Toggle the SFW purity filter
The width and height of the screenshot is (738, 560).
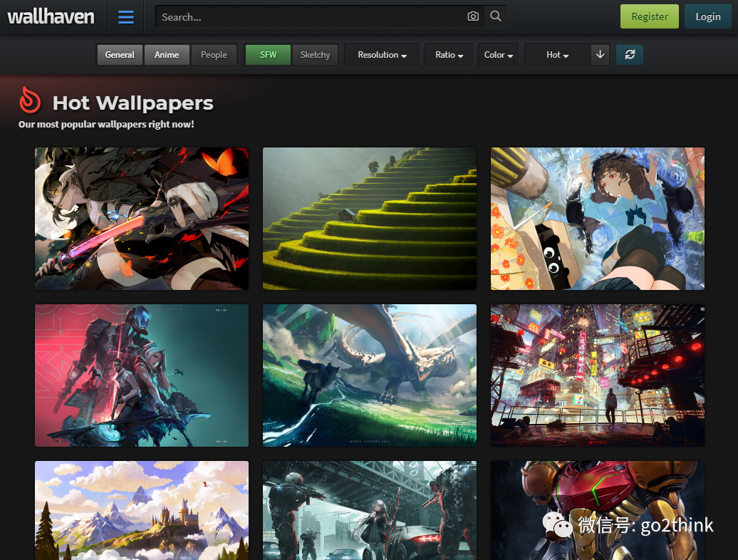point(269,55)
